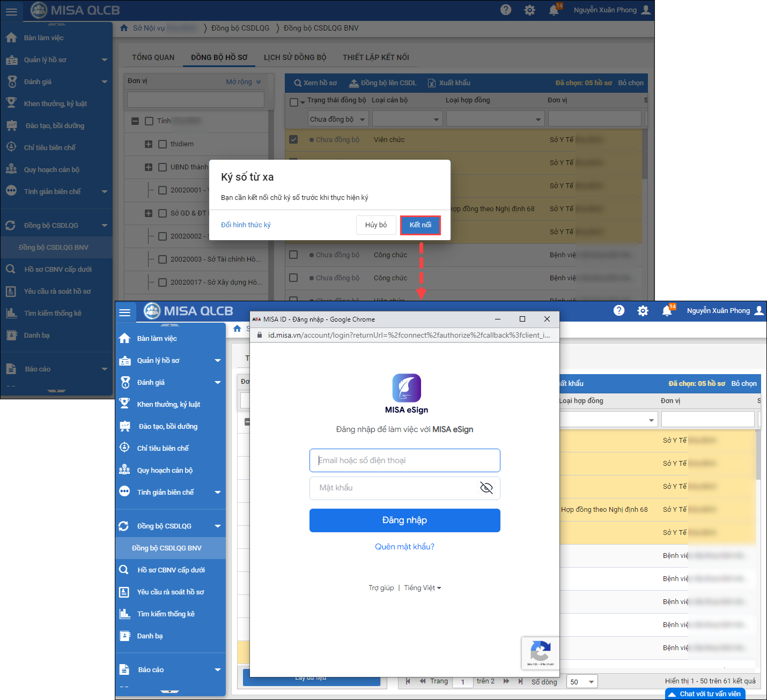
Task: Open settings gear in top window header
Action: 530,10
